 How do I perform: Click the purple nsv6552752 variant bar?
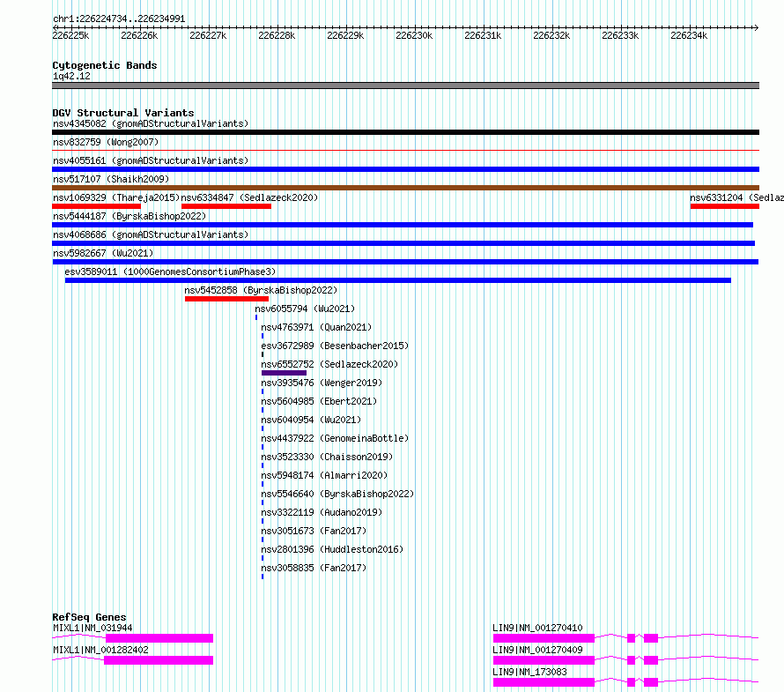284,373
